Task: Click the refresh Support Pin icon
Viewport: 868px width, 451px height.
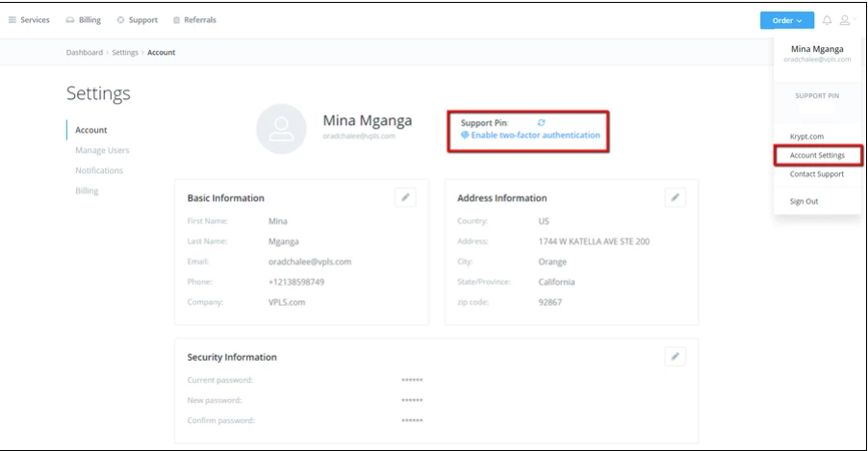Action: [x=541, y=123]
